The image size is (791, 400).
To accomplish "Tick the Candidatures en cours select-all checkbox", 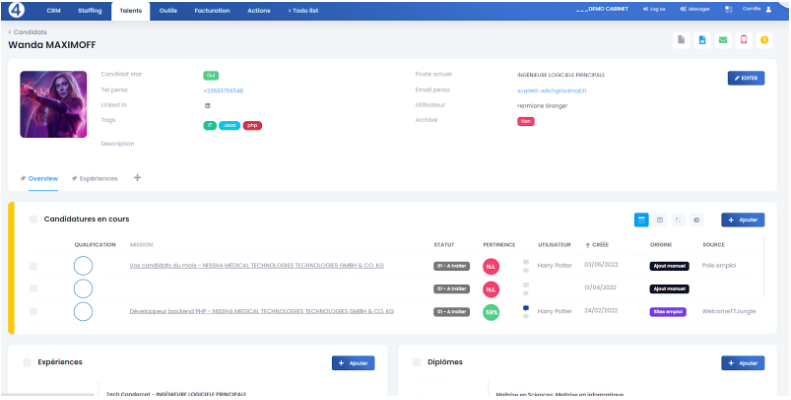I will click(x=33, y=219).
